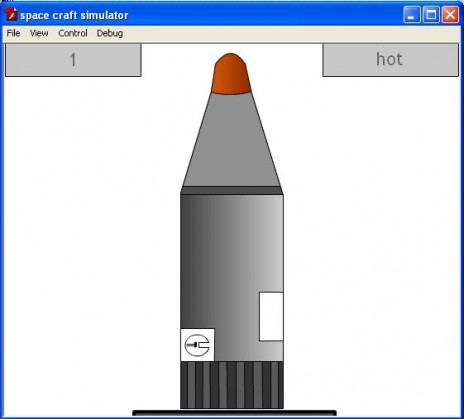Minimize the space craft simulator window
The image size is (464, 419).
412,15
